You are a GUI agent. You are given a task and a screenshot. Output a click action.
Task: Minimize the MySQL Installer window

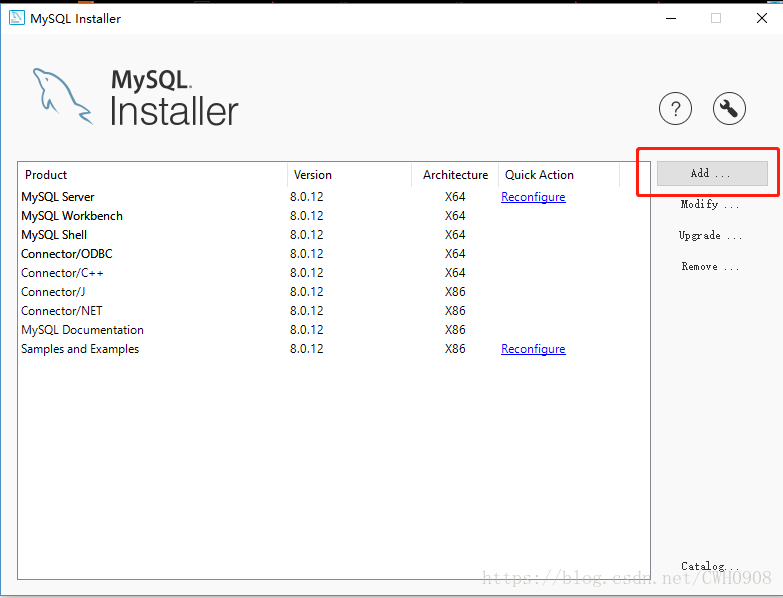pyautogui.click(x=671, y=18)
